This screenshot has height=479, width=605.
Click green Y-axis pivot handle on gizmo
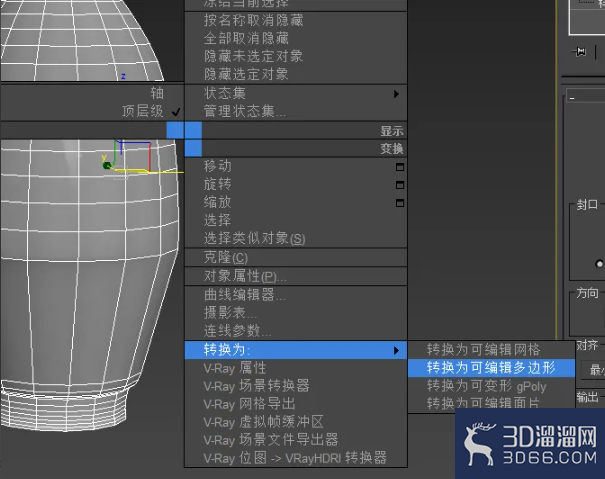pos(107,166)
